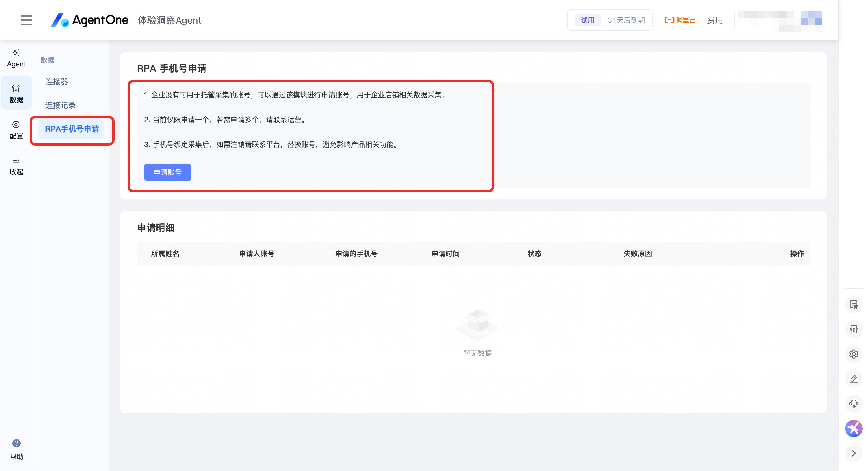Click the 阿里云 link in header
This screenshot has height=471, width=868.
pos(679,20)
